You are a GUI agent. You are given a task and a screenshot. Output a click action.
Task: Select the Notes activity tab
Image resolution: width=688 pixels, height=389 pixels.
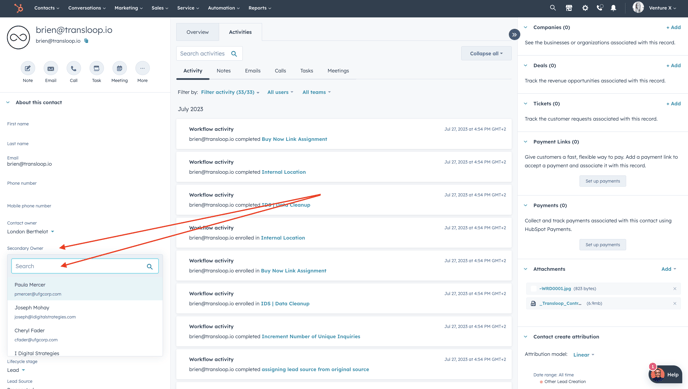tap(223, 71)
